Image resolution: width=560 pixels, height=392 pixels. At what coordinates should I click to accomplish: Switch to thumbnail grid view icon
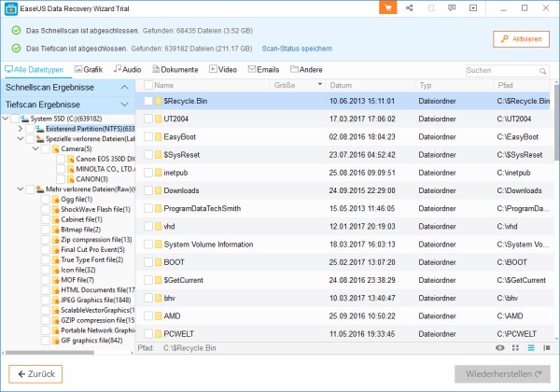click(515, 348)
